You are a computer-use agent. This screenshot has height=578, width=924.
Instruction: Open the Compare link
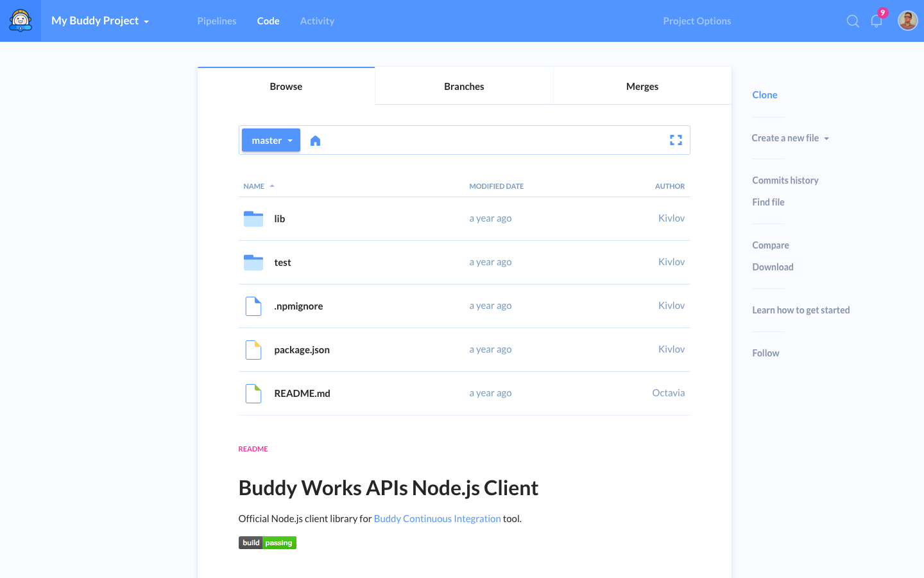click(x=771, y=245)
